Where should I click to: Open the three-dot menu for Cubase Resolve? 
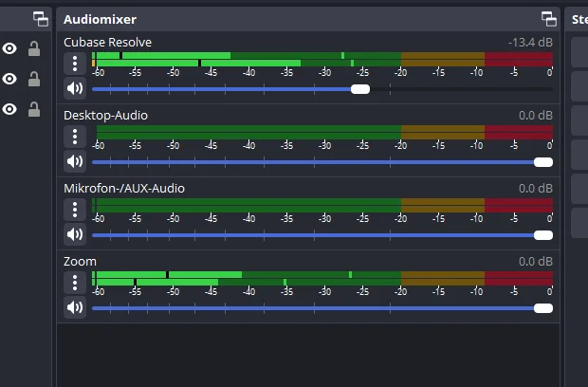pyautogui.click(x=75, y=64)
